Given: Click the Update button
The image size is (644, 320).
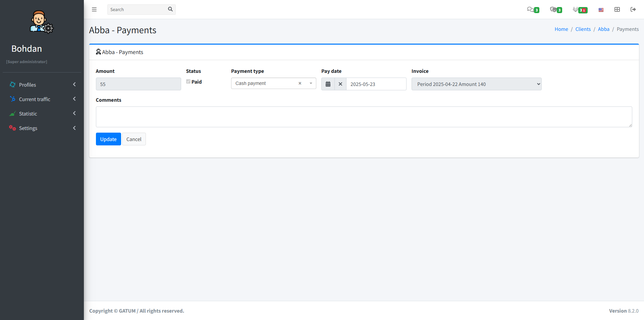Looking at the screenshot, I should pos(108,139).
